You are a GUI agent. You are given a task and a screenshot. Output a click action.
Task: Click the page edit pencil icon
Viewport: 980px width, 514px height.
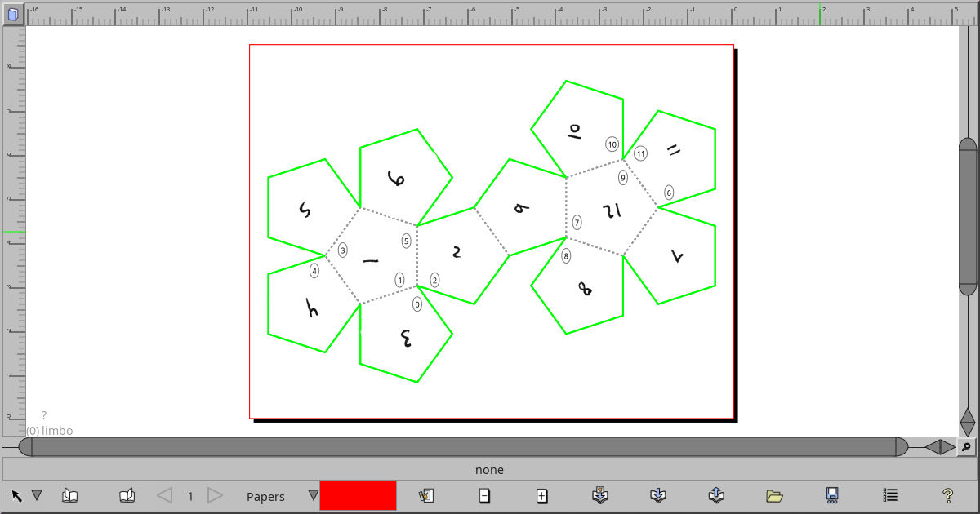click(425, 494)
